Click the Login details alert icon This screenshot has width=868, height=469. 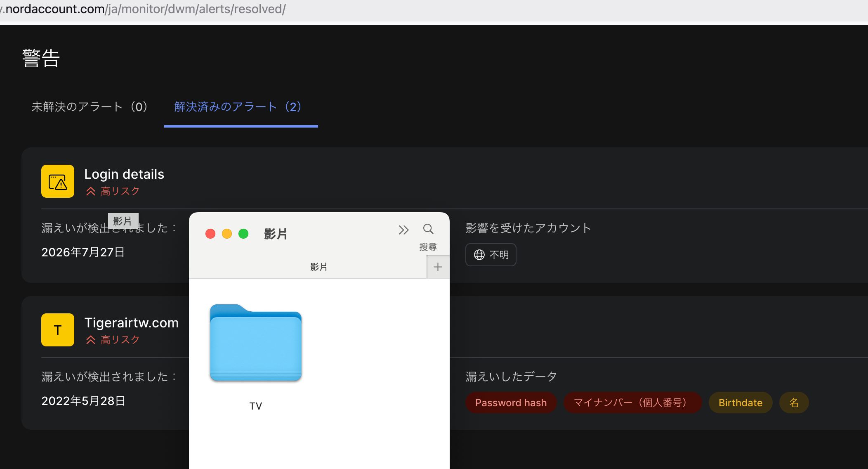coord(58,181)
